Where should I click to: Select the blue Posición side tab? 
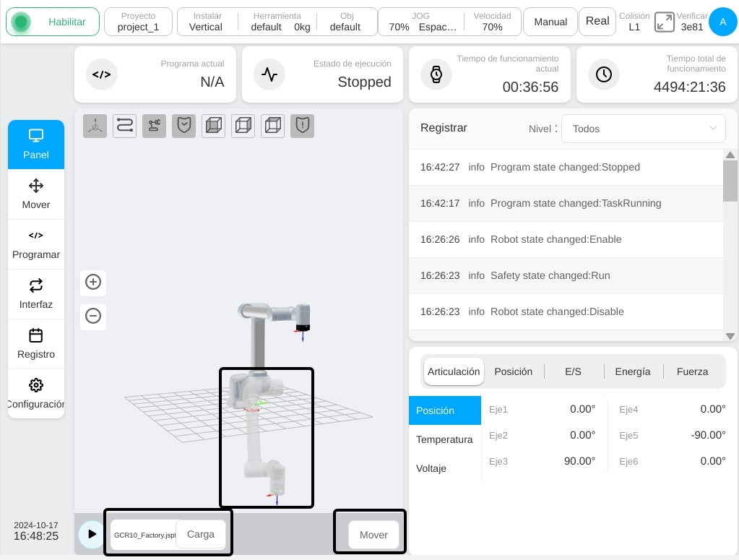coord(445,410)
